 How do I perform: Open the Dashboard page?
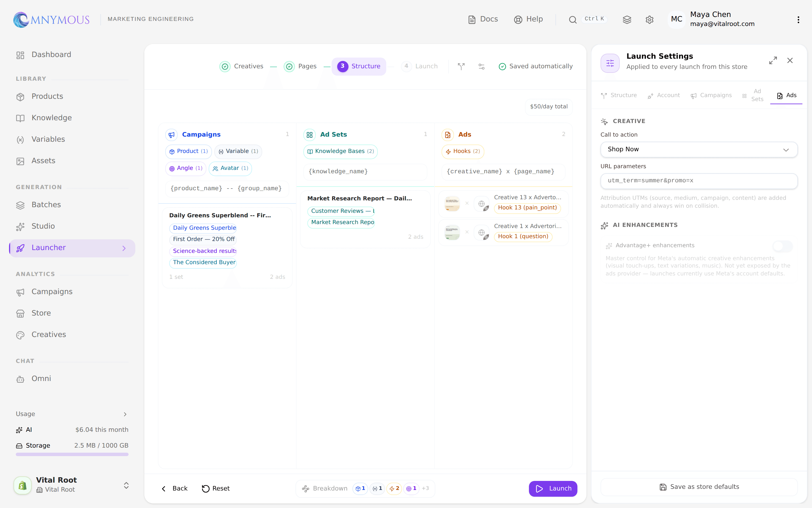[72, 55]
